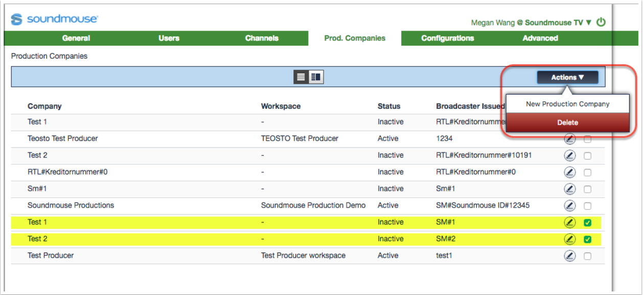Screen dimensions: 644x295
Task: Open the Advanced tab
Action: [x=540, y=38]
